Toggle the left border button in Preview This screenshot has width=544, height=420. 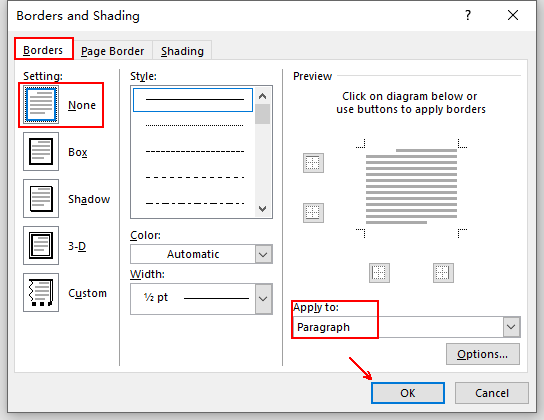[379, 273]
